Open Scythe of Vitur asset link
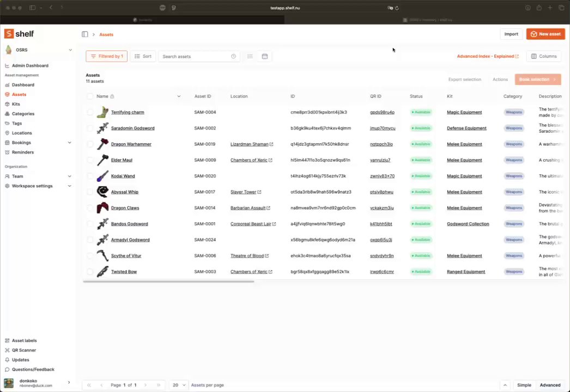 [126, 256]
